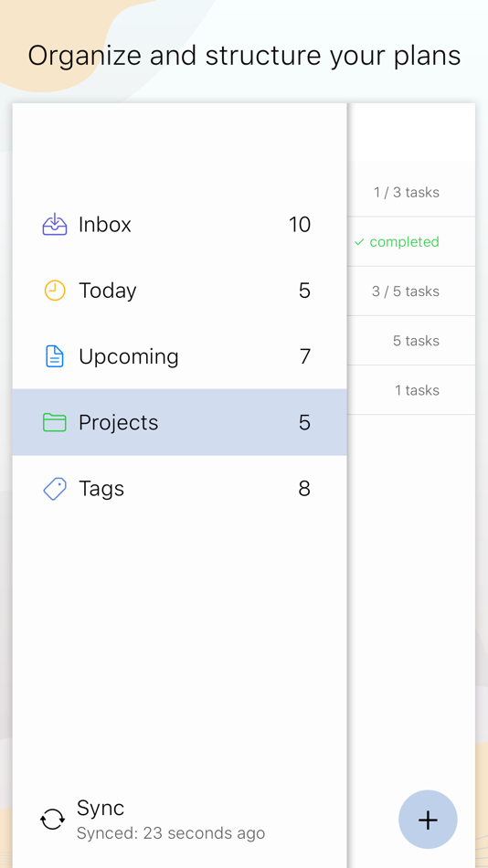The height and width of the screenshot is (868, 488).
Task: Click the 'Synced: 23 seconds ago' status text
Action: (x=171, y=832)
